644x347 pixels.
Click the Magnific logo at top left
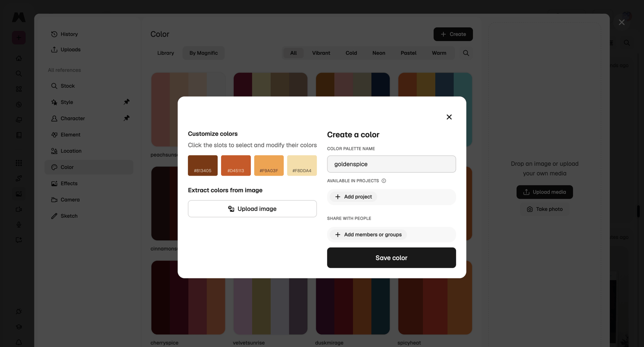tap(18, 17)
